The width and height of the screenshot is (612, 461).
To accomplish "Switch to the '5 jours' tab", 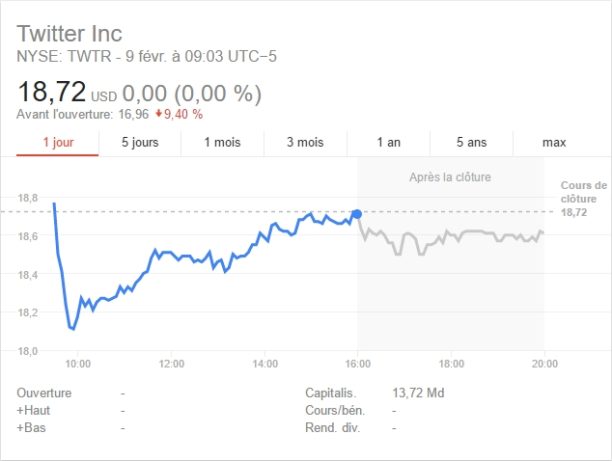I will point(140,142).
